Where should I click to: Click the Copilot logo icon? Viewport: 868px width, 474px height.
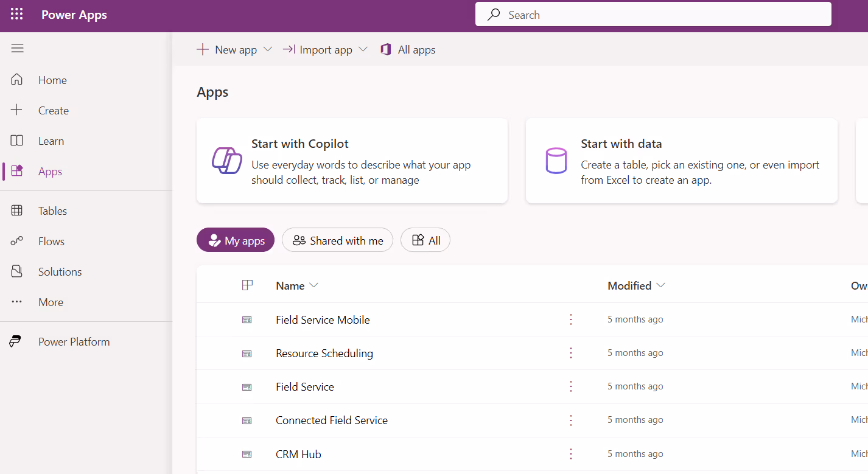pyautogui.click(x=227, y=161)
